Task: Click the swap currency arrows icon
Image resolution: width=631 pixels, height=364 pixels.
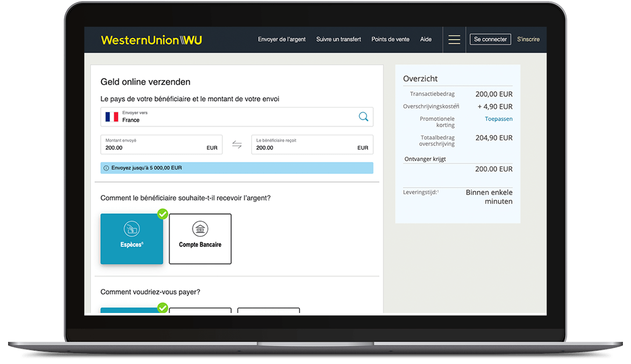Action: point(237,144)
